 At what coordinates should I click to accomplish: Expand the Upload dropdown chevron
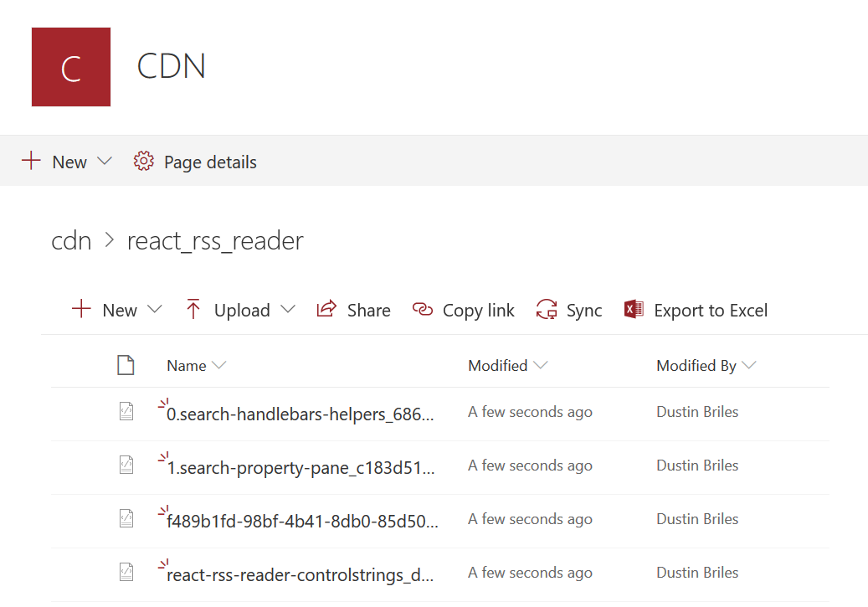(288, 309)
